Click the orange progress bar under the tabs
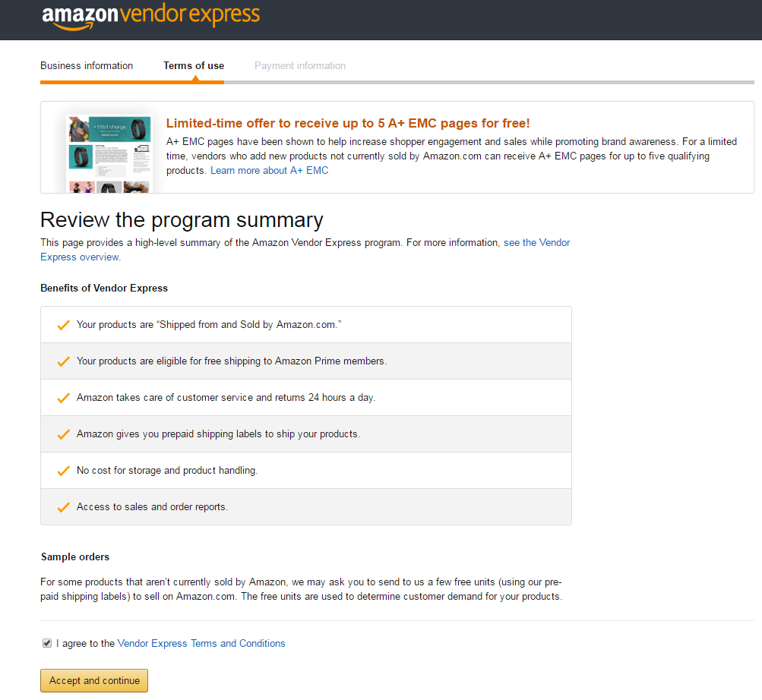 click(132, 82)
